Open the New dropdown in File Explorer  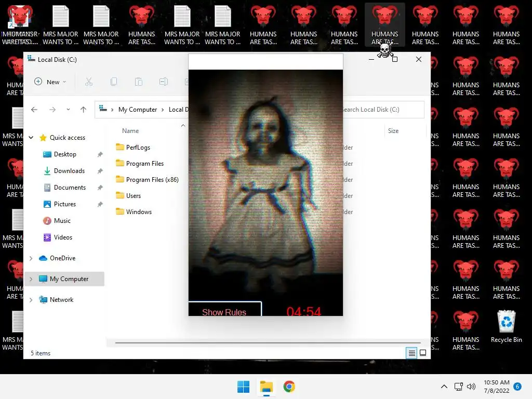(x=50, y=82)
